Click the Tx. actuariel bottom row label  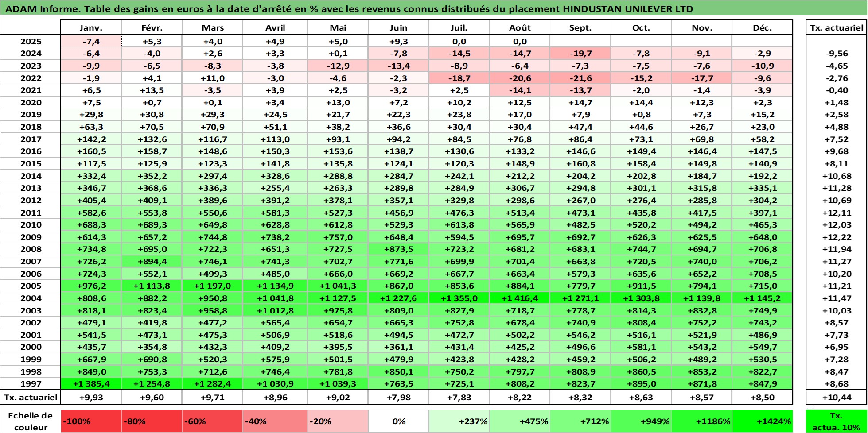[31, 398]
